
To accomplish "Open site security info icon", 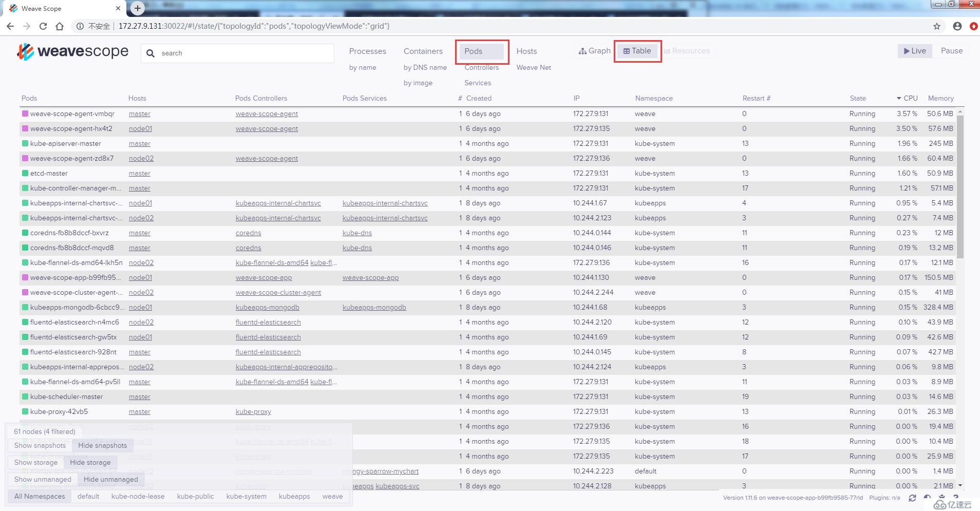I will point(80,26).
